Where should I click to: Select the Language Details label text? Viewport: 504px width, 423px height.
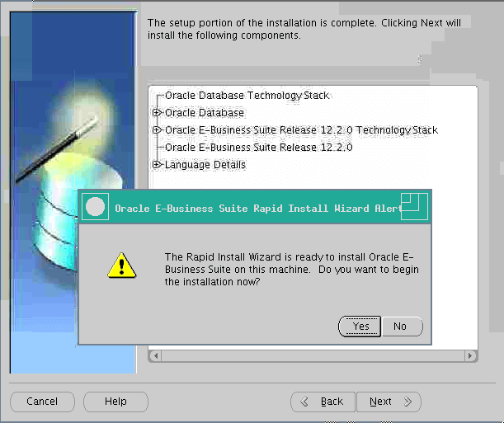(205, 165)
